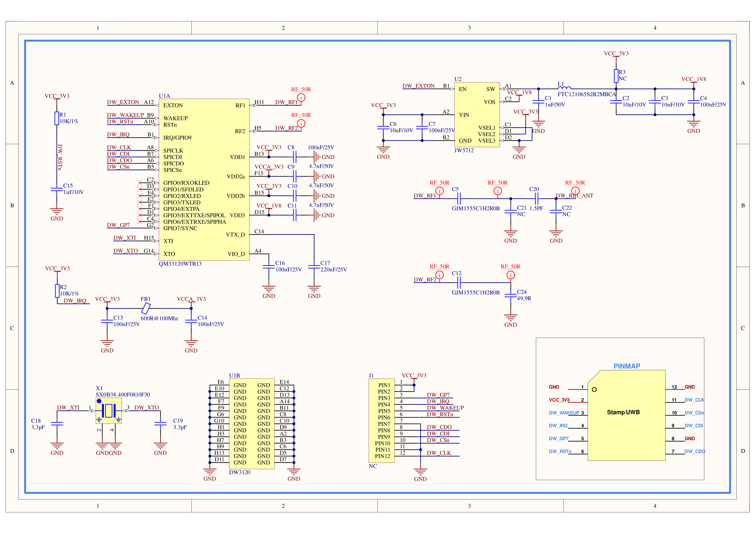Select the SX0B38.400F0810F30 crystal part number
The height and width of the screenshot is (534, 756).
[123, 395]
